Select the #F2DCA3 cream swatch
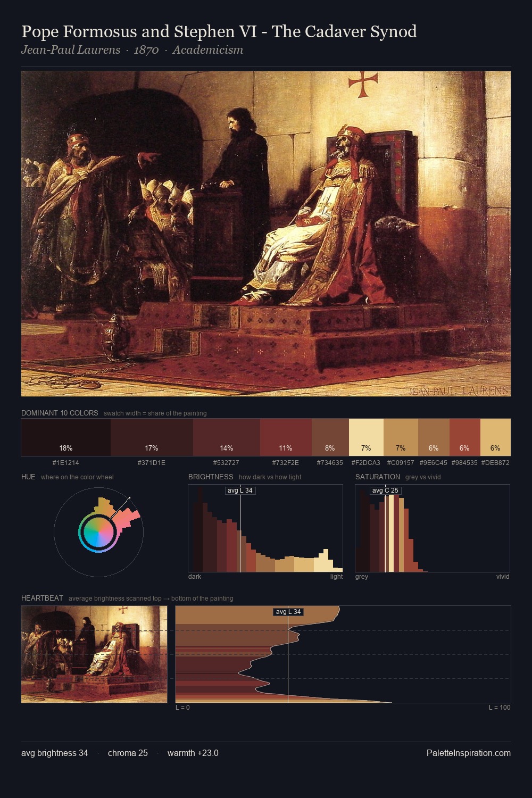This screenshot has width=532, height=798. click(x=366, y=437)
